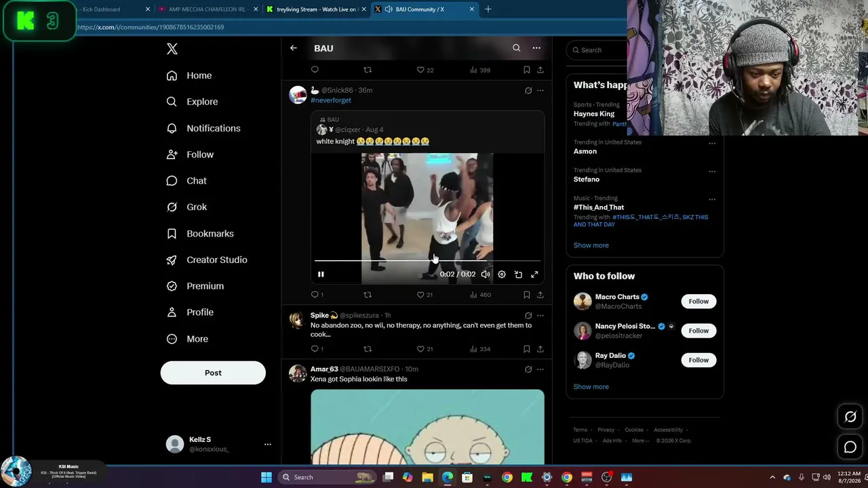
Task: Open search within the BAU community header
Action: (516, 48)
